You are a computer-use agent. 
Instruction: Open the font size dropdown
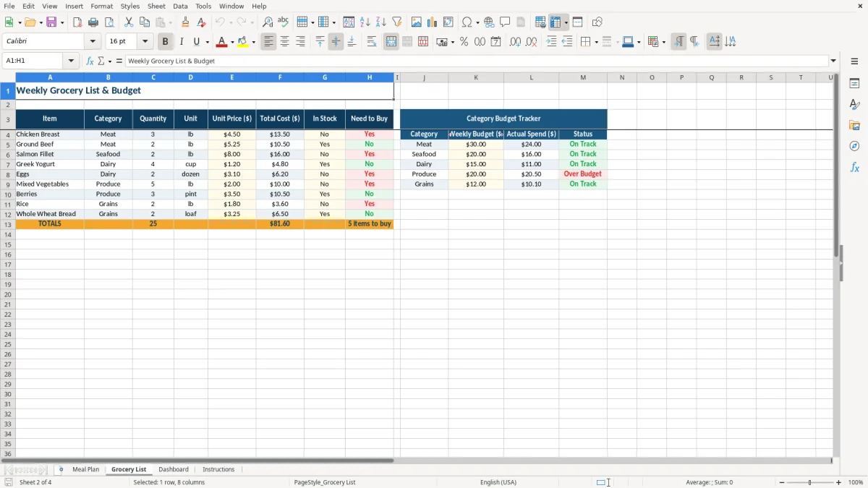(145, 42)
